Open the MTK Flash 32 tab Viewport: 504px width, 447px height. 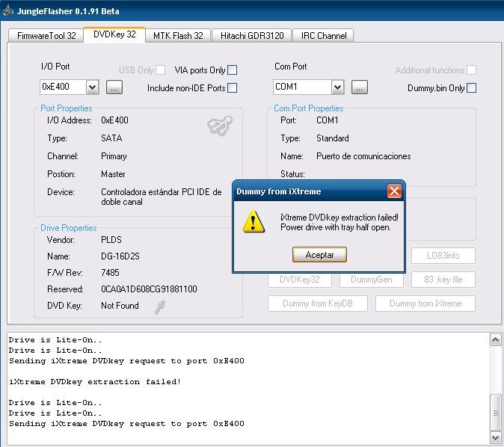pos(178,35)
